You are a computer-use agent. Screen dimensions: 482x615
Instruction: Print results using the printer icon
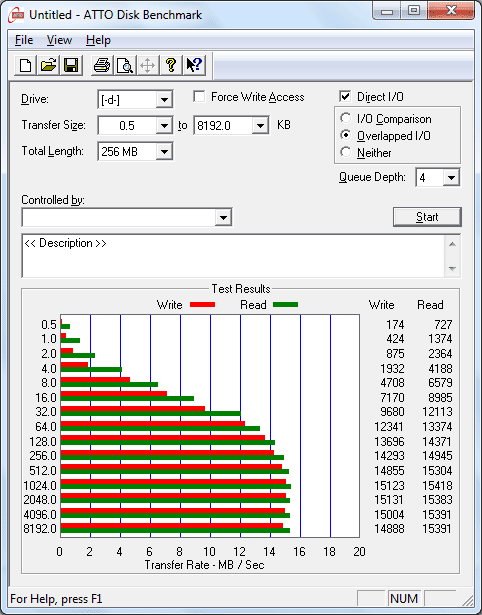(102, 65)
